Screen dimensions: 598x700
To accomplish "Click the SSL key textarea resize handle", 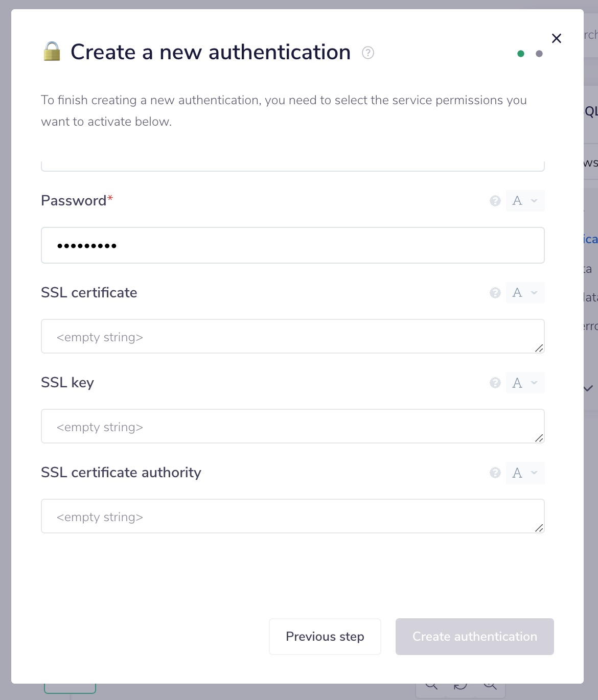I will [539, 438].
